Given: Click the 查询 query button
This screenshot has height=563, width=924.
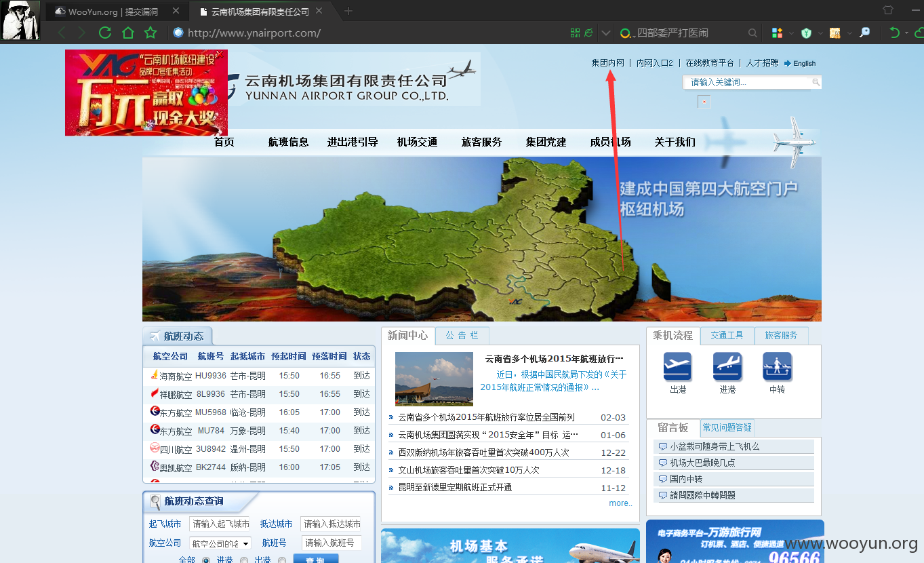Looking at the screenshot, I should (x=315, y=559).
